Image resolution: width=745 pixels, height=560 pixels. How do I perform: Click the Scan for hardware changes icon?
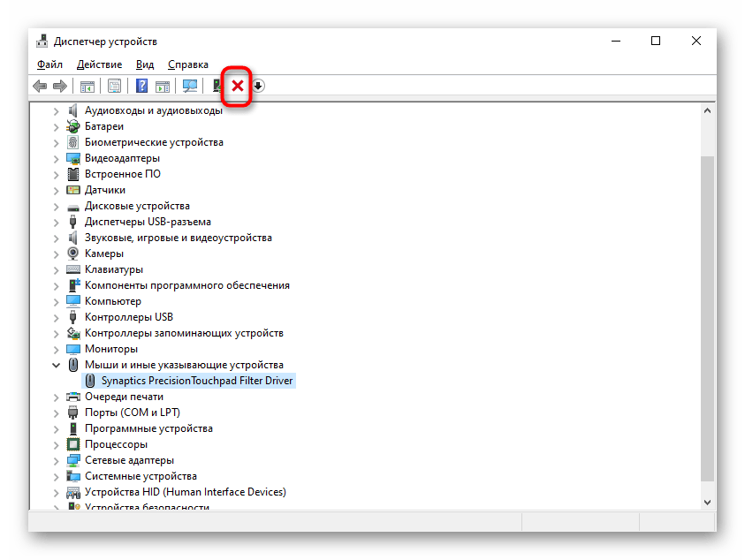tap(189, 86)
